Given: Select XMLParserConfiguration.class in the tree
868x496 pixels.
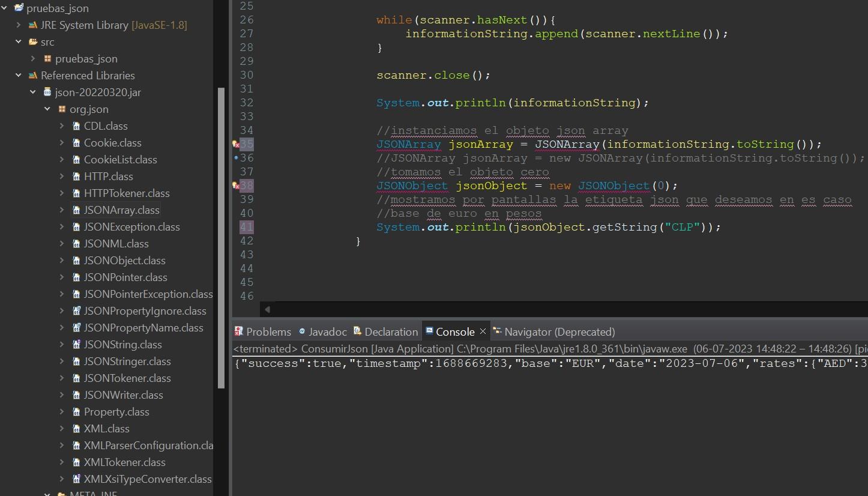Looking at the screenshot, I should (149, 446).
